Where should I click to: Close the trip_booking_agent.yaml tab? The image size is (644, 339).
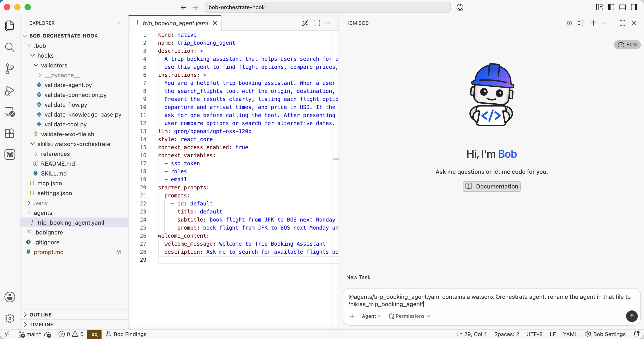click(x=215, y=23)
